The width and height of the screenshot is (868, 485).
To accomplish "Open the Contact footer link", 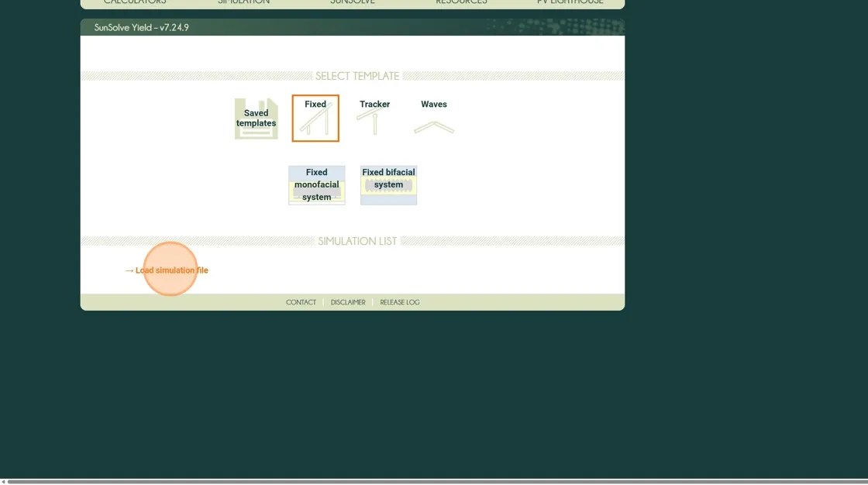I will [301, 302].
